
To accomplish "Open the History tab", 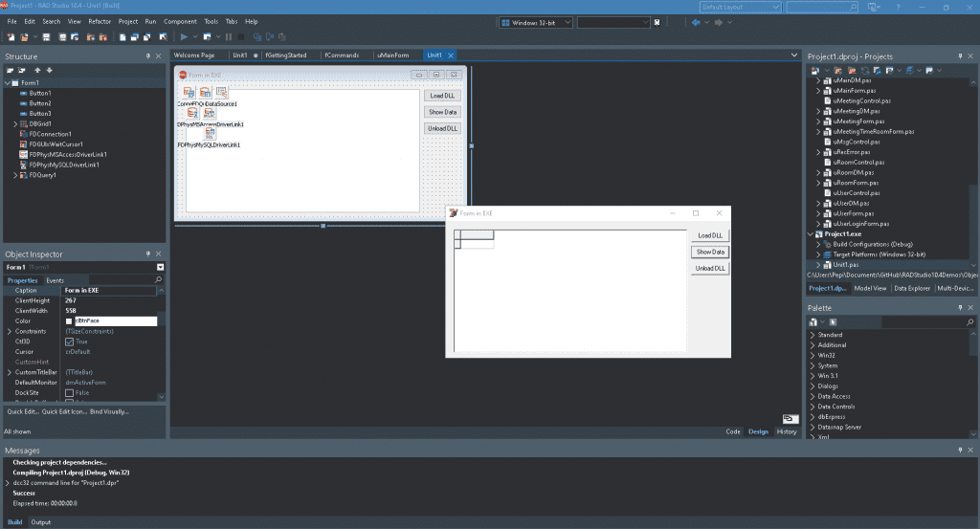I will click(787, 431).
